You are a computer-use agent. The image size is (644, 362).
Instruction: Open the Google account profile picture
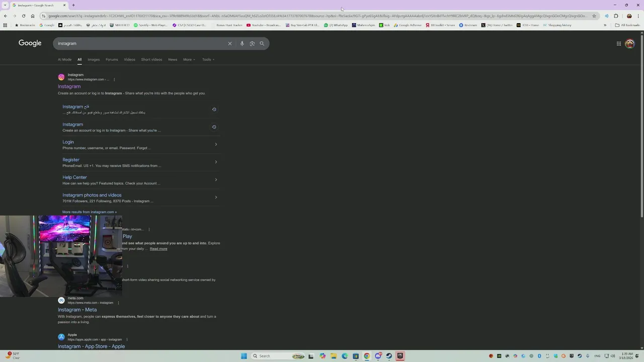click(x=629, y=44)
